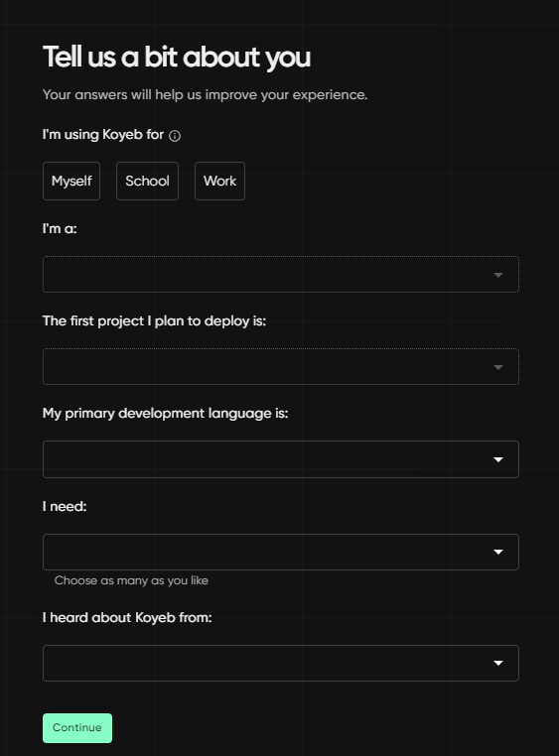Click the caret on the first project dropdown
The width and height of the screenshot is (559, 756).
click(x=498, y=367)
